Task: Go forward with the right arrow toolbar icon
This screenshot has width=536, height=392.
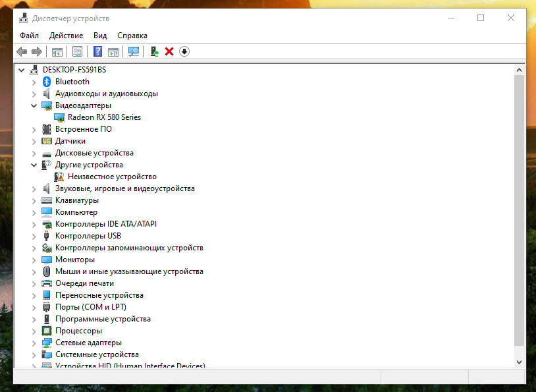Action: pyautogui.click(x=37, y=51)
